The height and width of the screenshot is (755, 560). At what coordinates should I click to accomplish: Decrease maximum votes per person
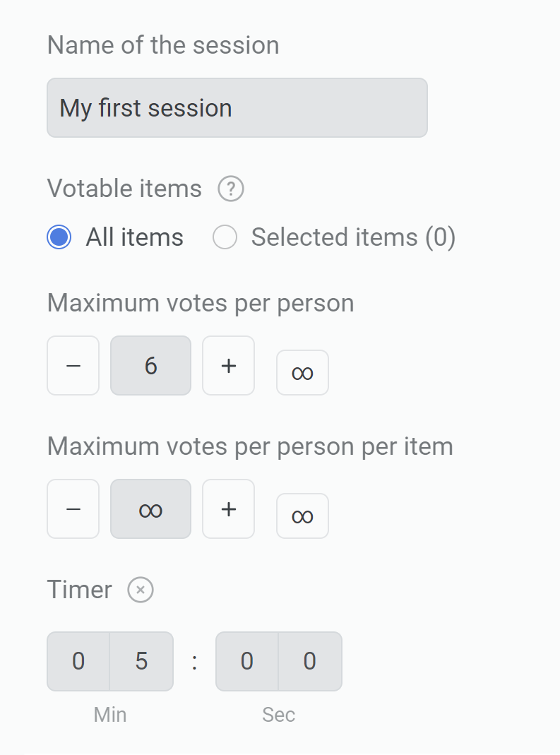pyautogui.click(x=73, y=366)
